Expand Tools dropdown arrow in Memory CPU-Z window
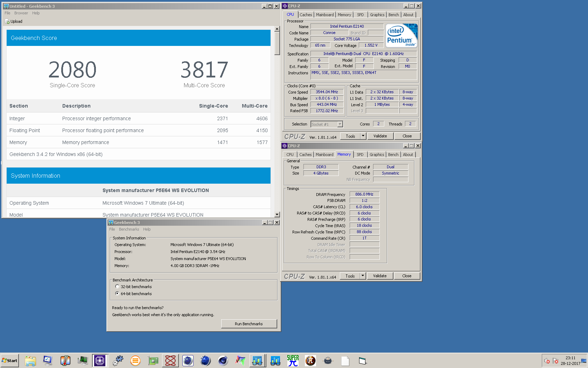This screenshot has height=368, width=588. [x=363, y=276]
